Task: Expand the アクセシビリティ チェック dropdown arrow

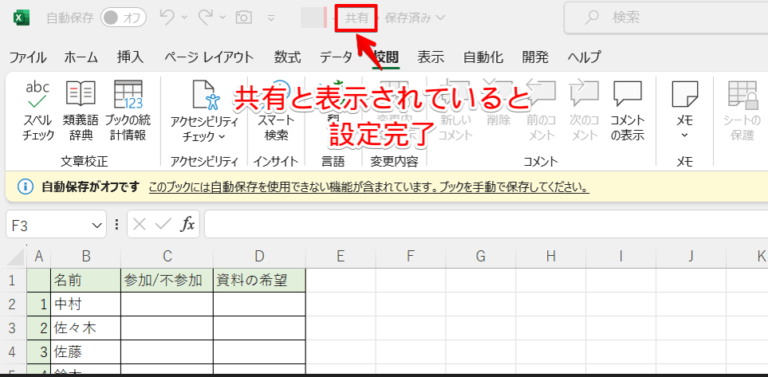Action: [x=221, y=137]
